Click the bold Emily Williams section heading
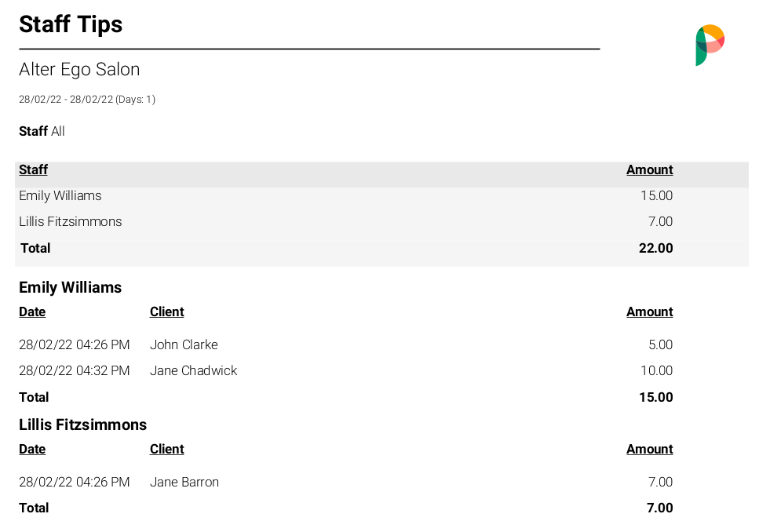This screenshot has width=759, height=532. pyautogui.click(x=70, y=287)
